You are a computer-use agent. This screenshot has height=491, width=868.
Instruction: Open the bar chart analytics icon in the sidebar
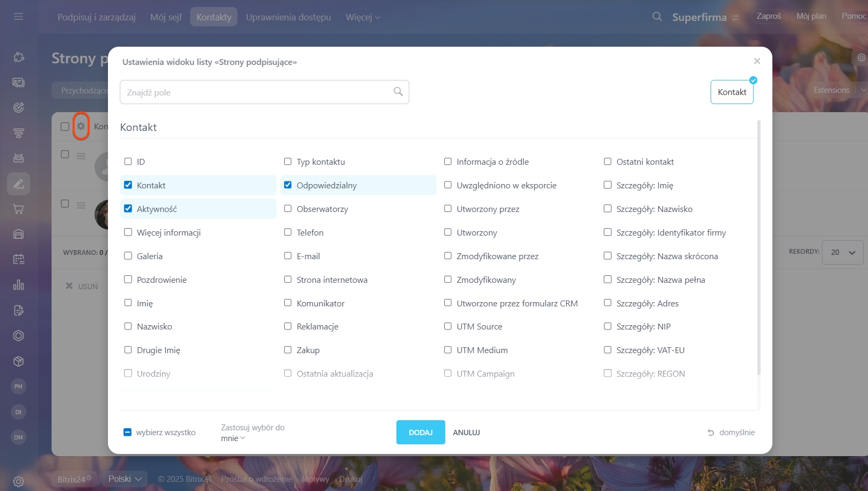coord(18,284)
